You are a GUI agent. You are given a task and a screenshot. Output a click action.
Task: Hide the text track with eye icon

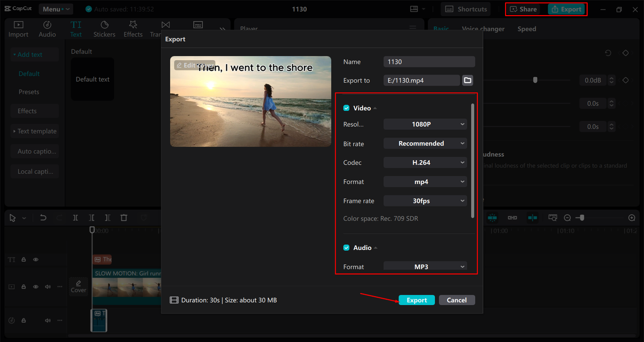pyautogui.click(x=36, y=259)
